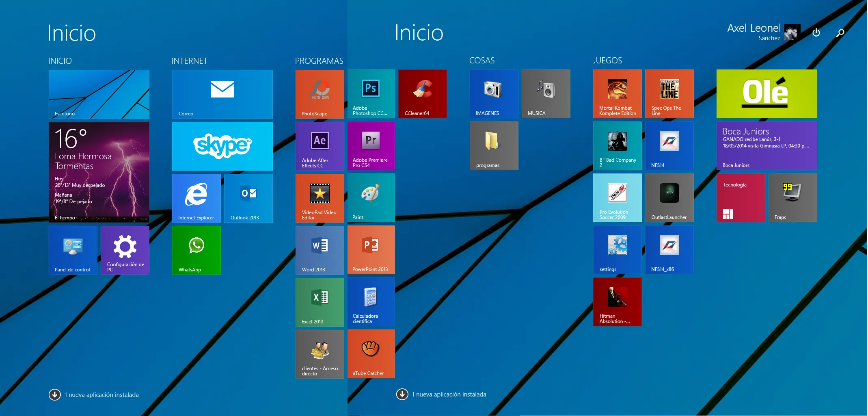Launch Spec Ops The Line tile
Image resolution: width=868 pixels, height=416 pixels.
669,94
